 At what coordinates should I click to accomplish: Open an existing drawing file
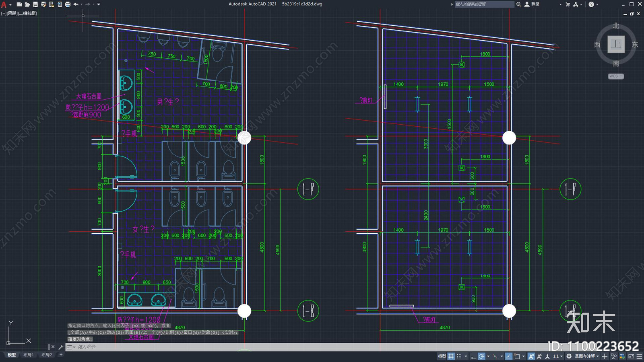click(x=27, y=4)
